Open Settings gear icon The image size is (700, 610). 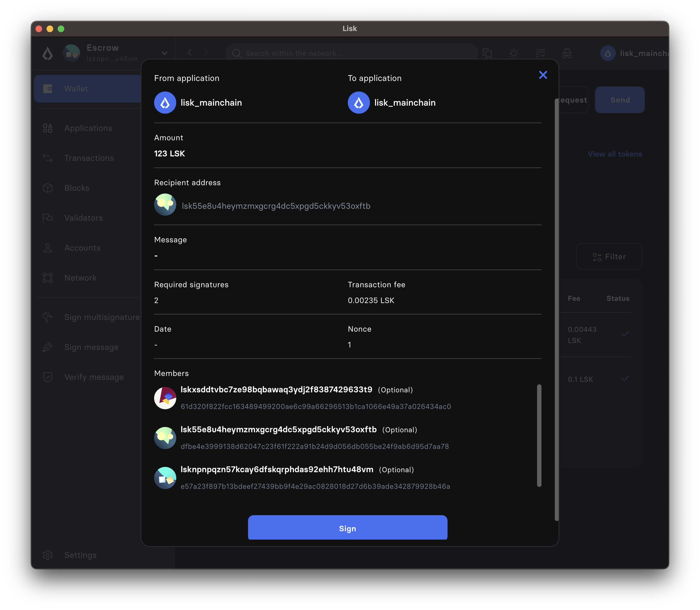48,555
